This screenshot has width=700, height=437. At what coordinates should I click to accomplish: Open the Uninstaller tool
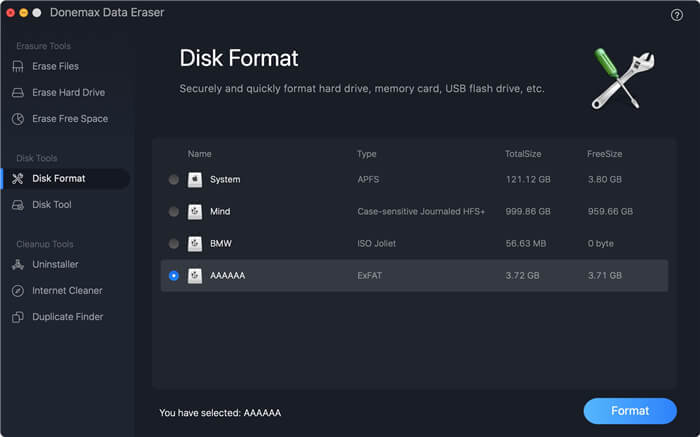pyautogui.click(x=55, y=265)
